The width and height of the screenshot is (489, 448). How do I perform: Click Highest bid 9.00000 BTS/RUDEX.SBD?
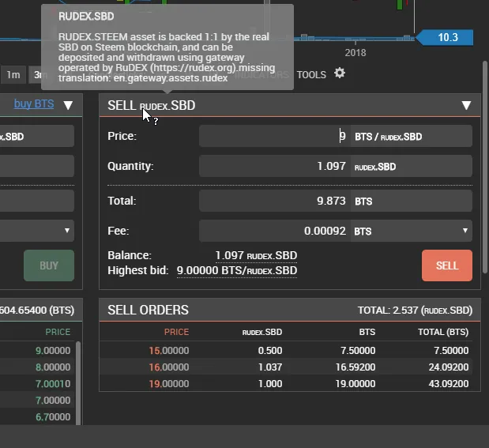pyautogui.click(x=237, y=270)
